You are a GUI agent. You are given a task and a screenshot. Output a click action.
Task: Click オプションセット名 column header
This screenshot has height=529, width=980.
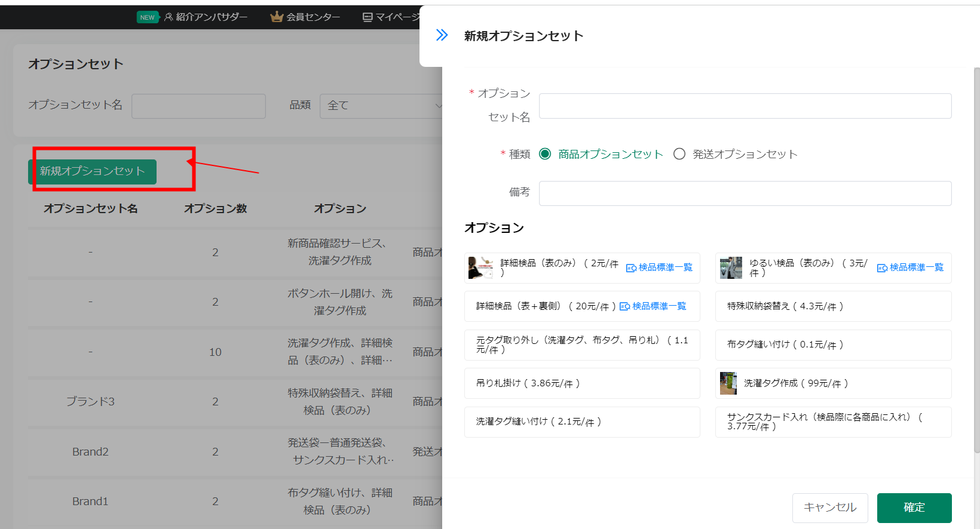click(90, 208)
